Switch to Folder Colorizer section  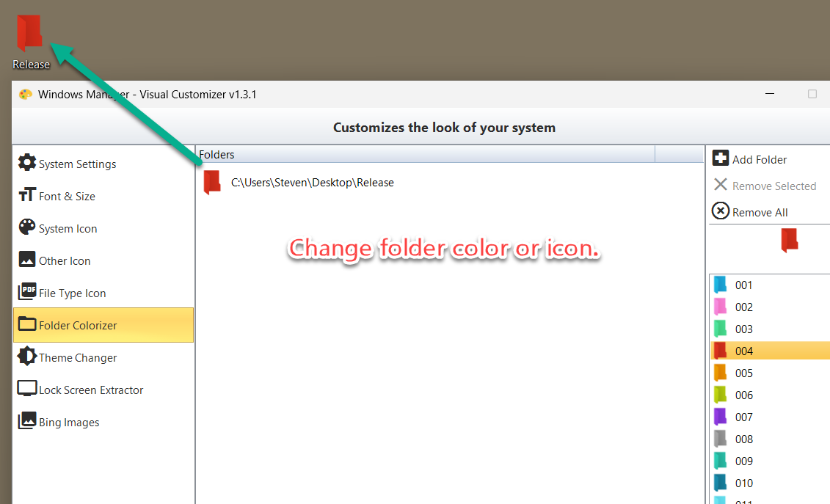(103, 325)
